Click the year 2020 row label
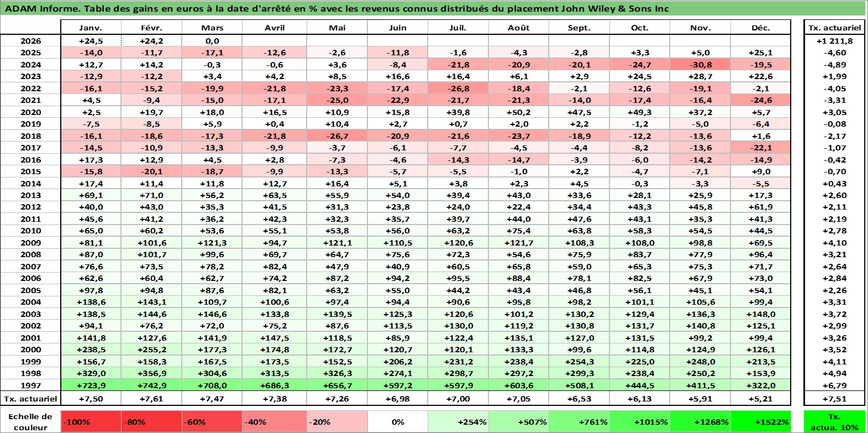The height and width of the screenshot is (433, 868). tap(30, 112)
